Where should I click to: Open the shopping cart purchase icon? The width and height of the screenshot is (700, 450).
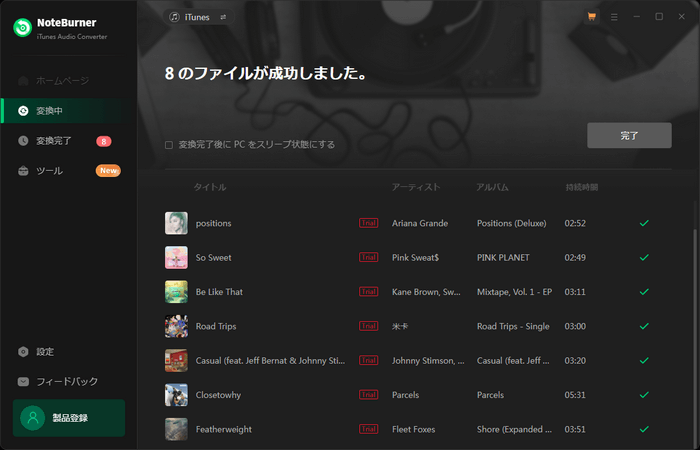(x=592, y=17)
